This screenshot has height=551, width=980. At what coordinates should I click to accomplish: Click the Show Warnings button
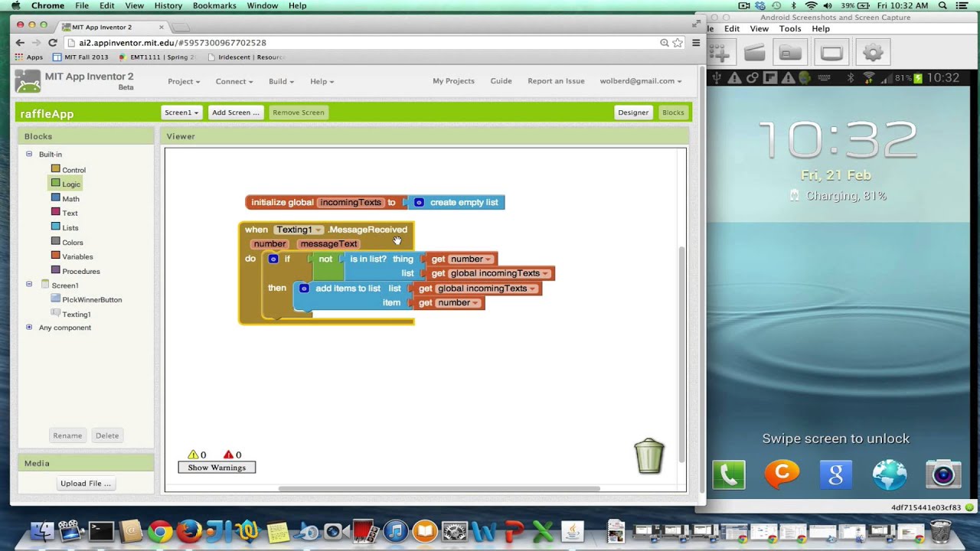pyautogui.click(x=217, y=468)
